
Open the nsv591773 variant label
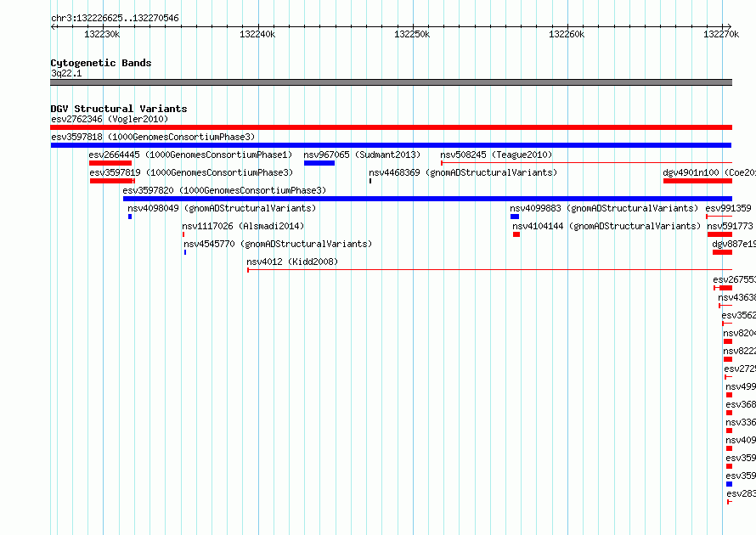pos(730,226)
